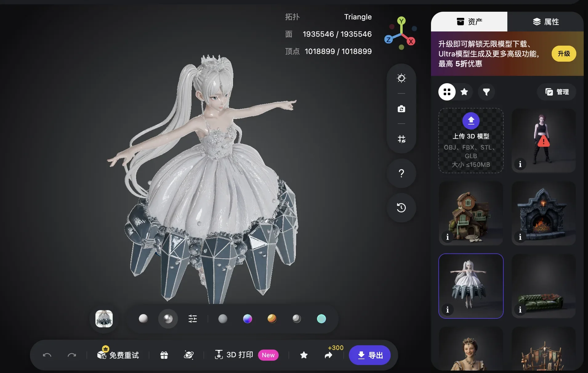Redo the last action

[72, 355]
